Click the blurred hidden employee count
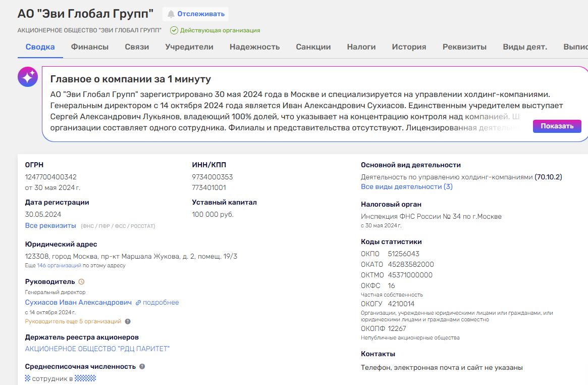 pos(85,378)
